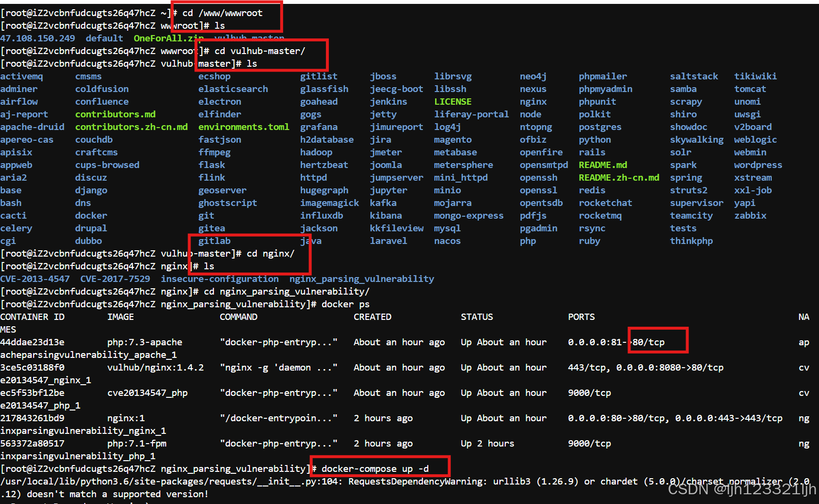Select the 'docker ps' command text

pos(345,304)
